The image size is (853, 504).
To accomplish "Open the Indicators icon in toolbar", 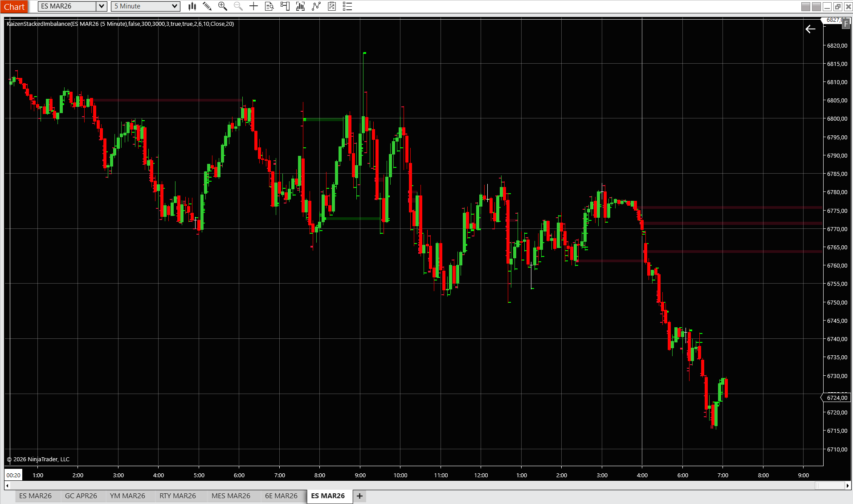I will 301,6.
